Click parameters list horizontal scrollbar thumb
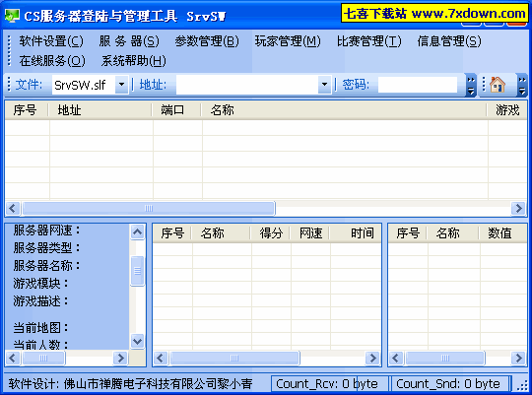 (445, 358)
